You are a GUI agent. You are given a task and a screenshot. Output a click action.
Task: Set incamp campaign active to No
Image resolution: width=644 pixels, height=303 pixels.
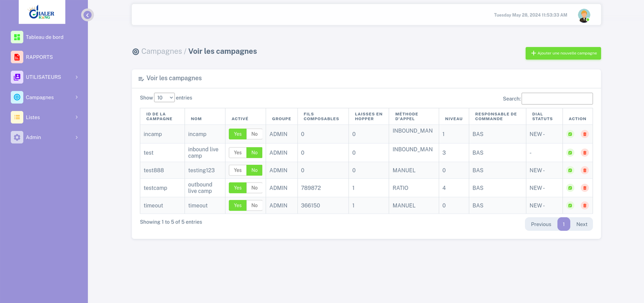(254, 134)
